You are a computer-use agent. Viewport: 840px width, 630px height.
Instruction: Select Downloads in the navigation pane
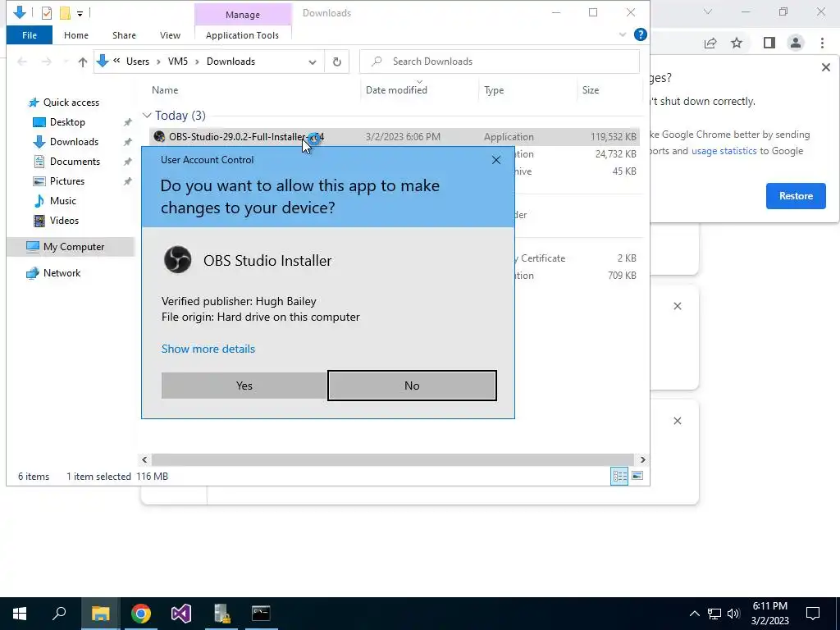click(x=74, y=142)
